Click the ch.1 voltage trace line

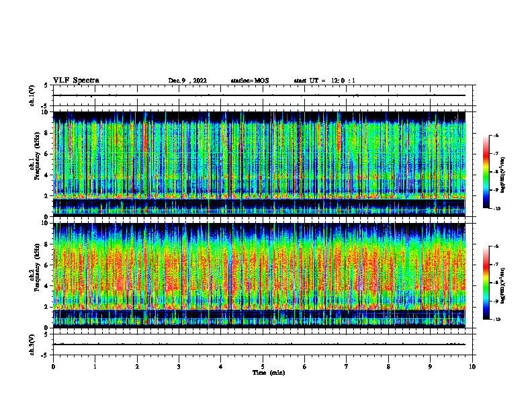pyautogui.click(x=259, y=95)
